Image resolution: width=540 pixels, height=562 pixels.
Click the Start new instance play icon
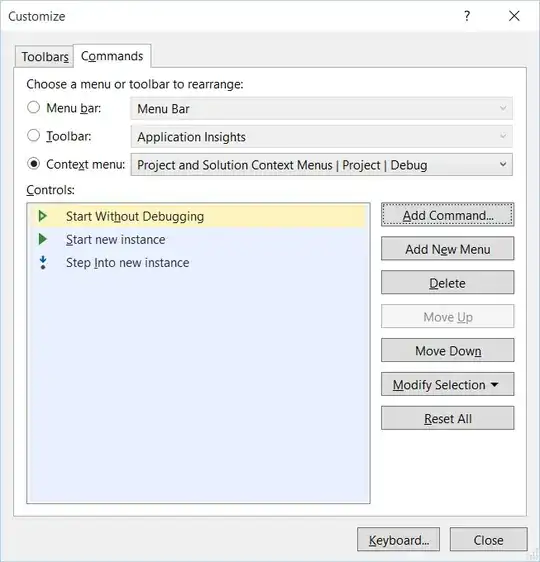click(43, 239)
